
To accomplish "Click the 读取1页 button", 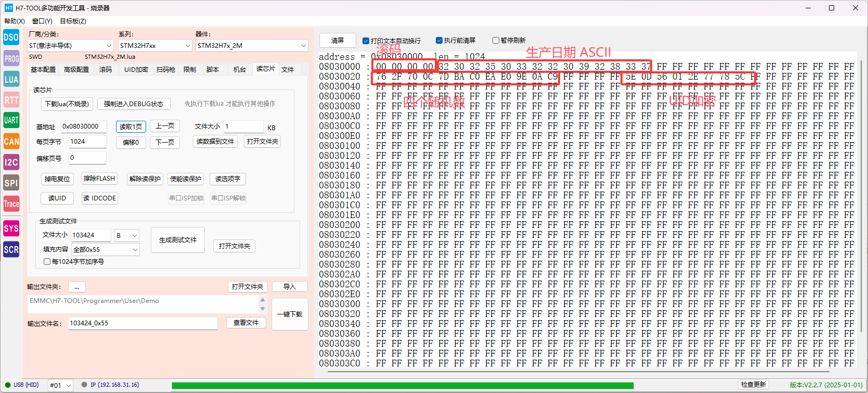I will click(131, 126).
